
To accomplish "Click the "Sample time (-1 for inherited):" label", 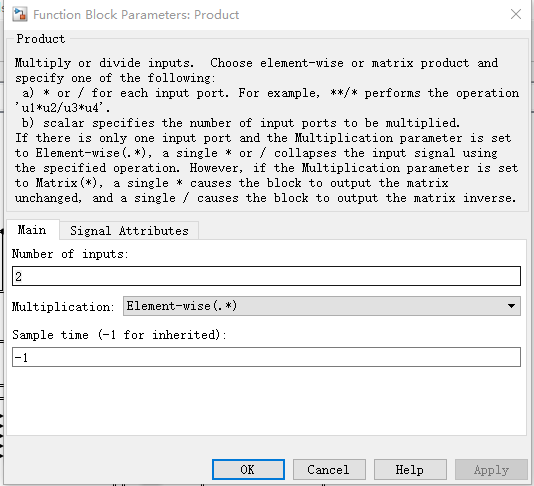I will (x=119, y=335).
